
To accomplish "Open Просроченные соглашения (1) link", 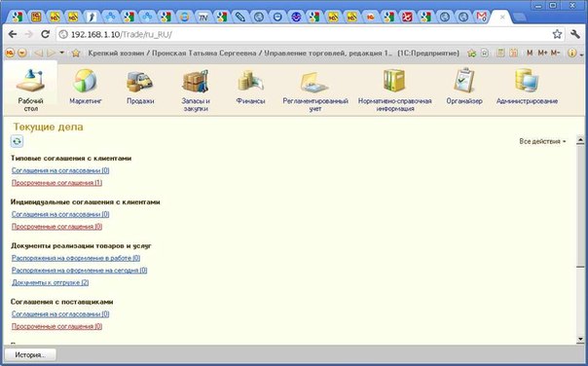I will [x=56, y=183].
